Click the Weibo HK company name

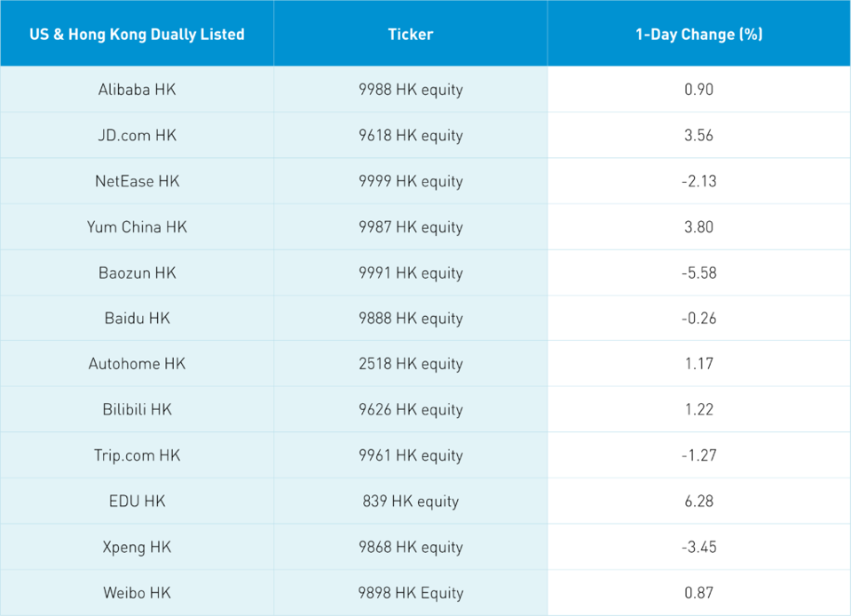(137, 593)
